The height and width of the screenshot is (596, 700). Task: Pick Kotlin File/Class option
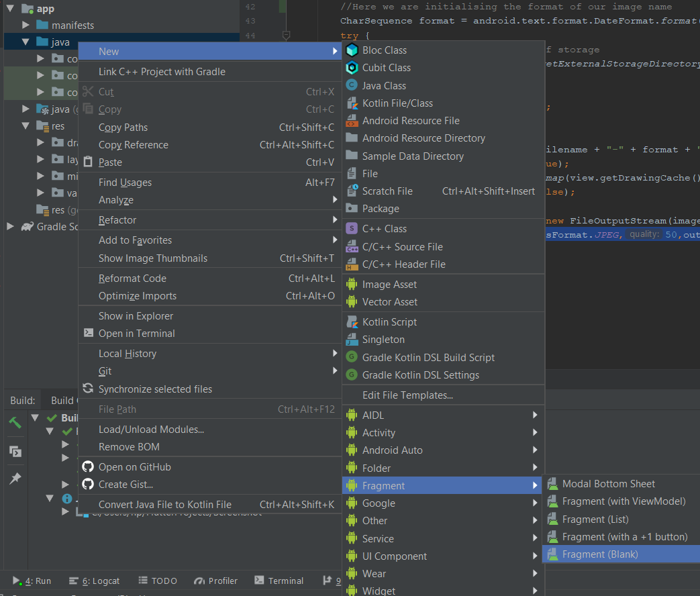[397, 103]
